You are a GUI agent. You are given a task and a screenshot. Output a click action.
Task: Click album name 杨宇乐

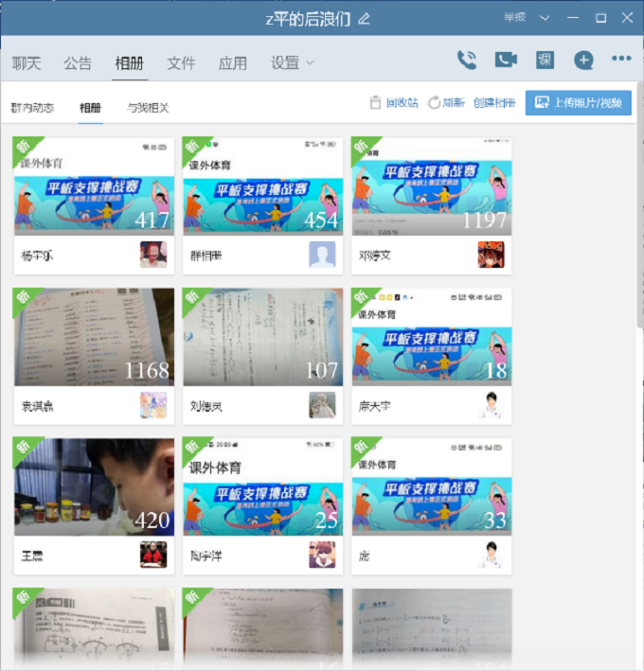(37, 256)
